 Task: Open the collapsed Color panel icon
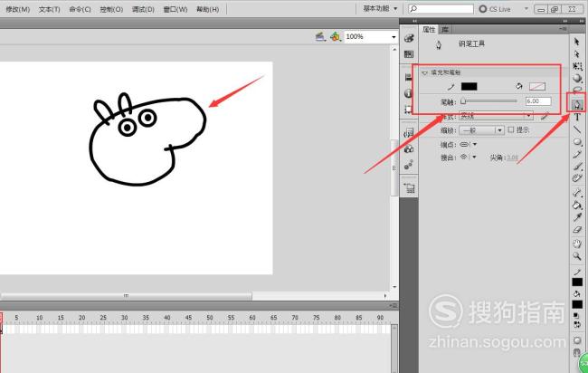pyautogui.click(x=409, y=38)
